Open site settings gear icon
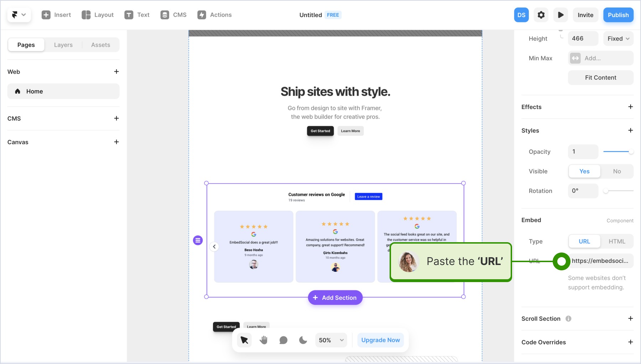 click(x=541, y=15)
